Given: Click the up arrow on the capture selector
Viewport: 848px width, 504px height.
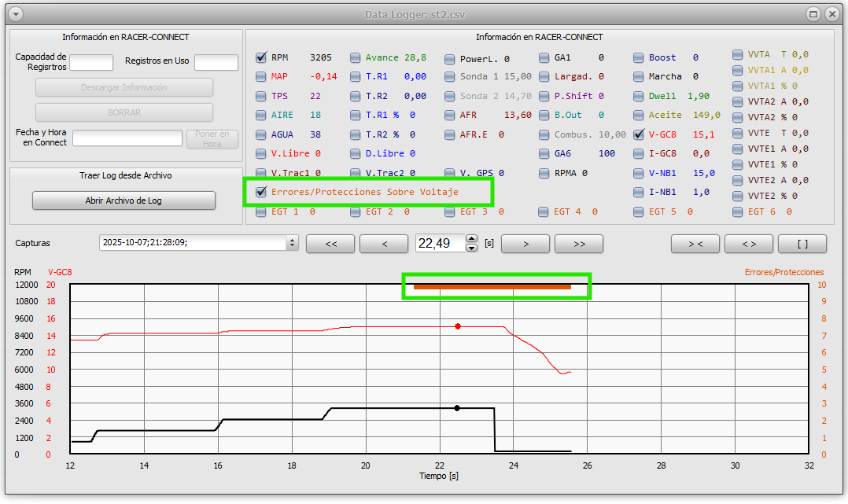Looking at the screenshot, I should pyautogui.click(x=292, y=241).
